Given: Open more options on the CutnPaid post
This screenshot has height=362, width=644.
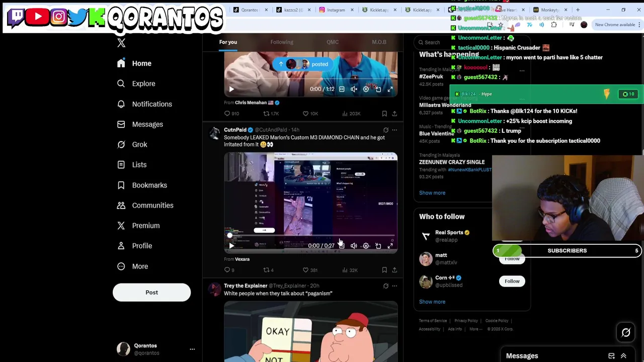Looking at the screenshot, I should coord(394,130).
